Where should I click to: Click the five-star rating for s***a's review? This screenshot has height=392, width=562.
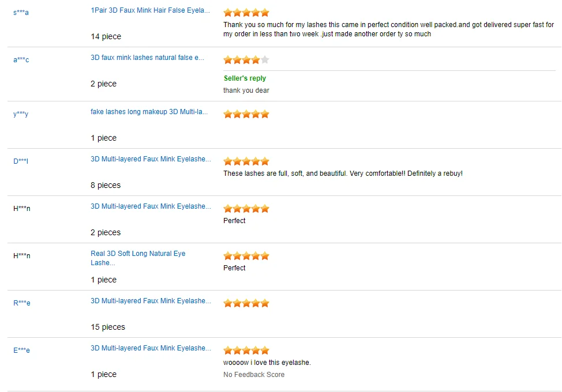coord(246,13)
